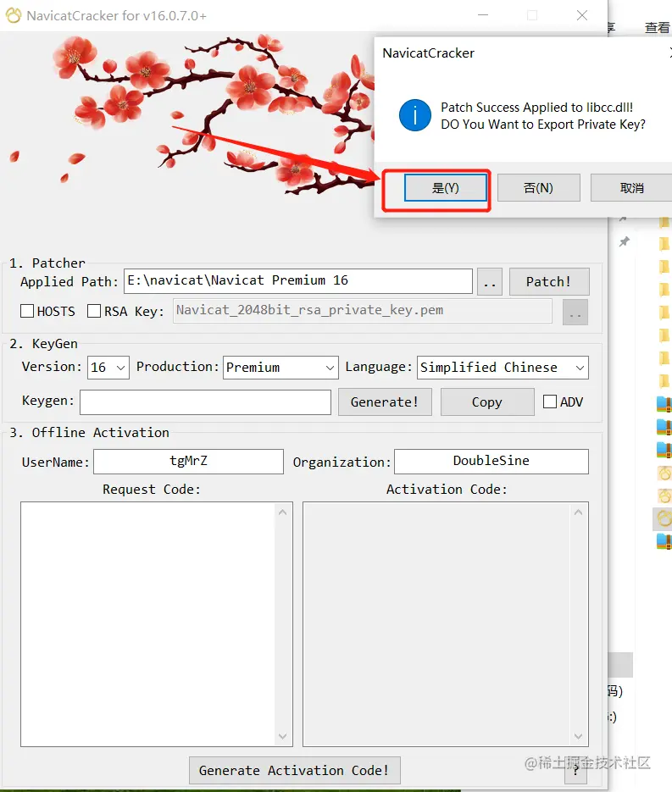672x792 pixels.
Task: Click the Patch! button
Action: pos(549,282)
